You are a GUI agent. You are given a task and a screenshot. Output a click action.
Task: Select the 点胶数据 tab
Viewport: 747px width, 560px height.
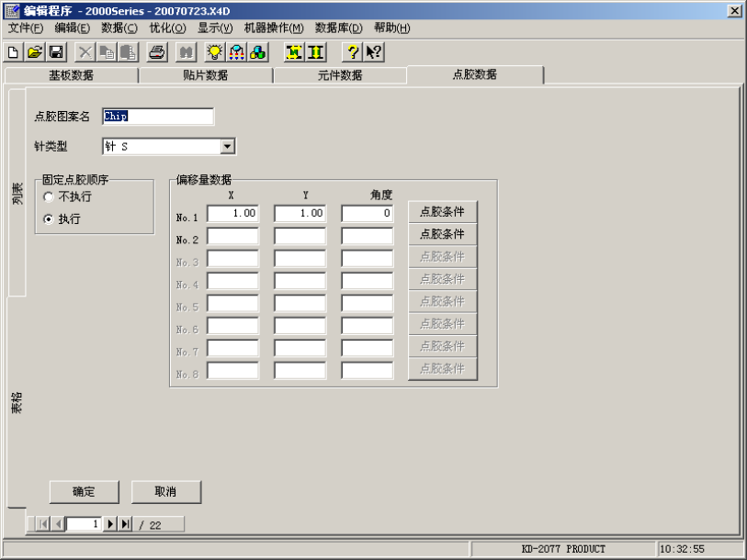(x=474, y=74)
